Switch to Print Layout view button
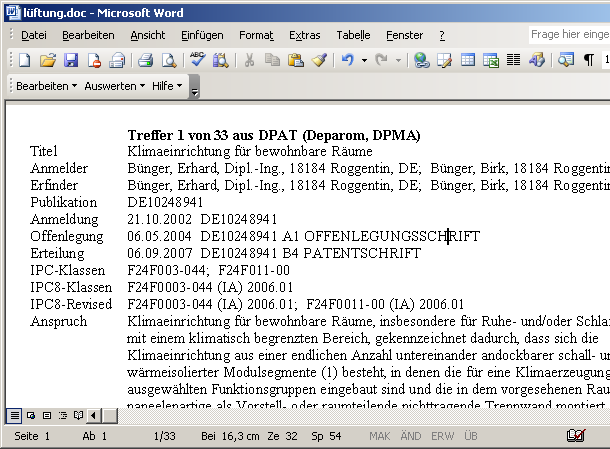 pyautogui.click(x=47, y=416)
